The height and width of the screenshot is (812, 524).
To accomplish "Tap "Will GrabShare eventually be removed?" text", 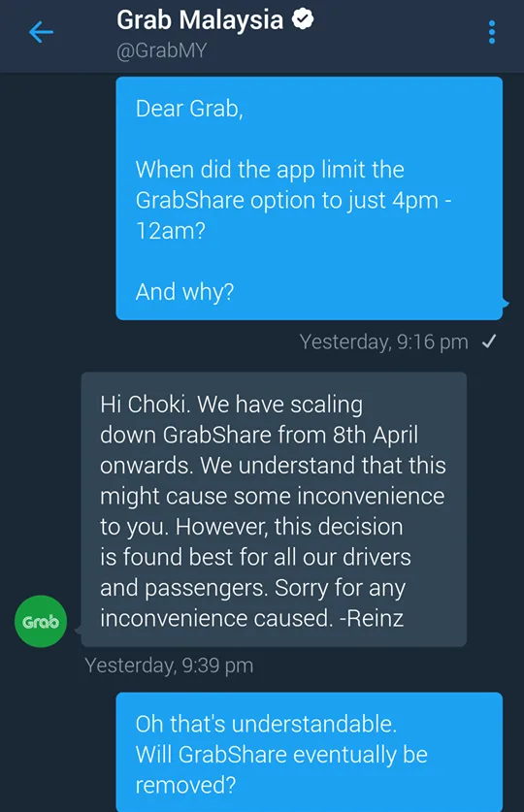I will pos(281,770).
